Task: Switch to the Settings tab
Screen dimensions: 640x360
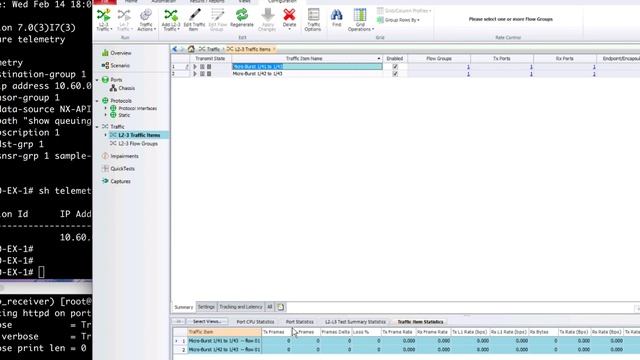Action: pos(206,307)
